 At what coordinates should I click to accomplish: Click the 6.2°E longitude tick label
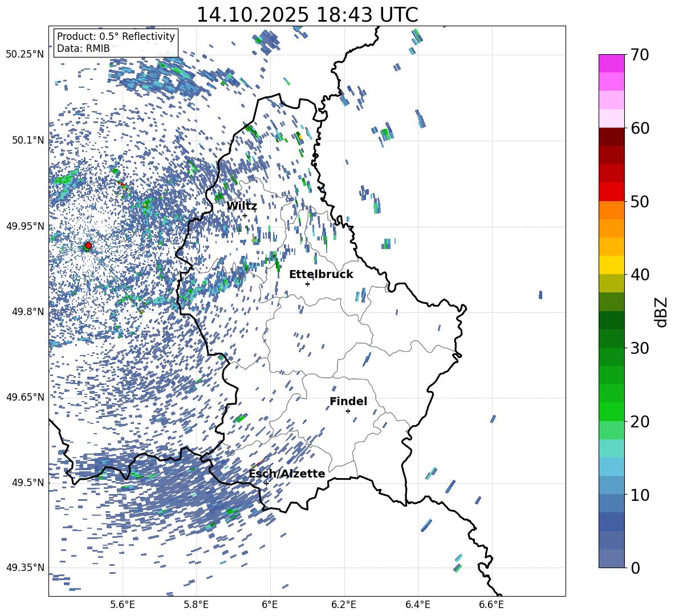coord(344,605)
